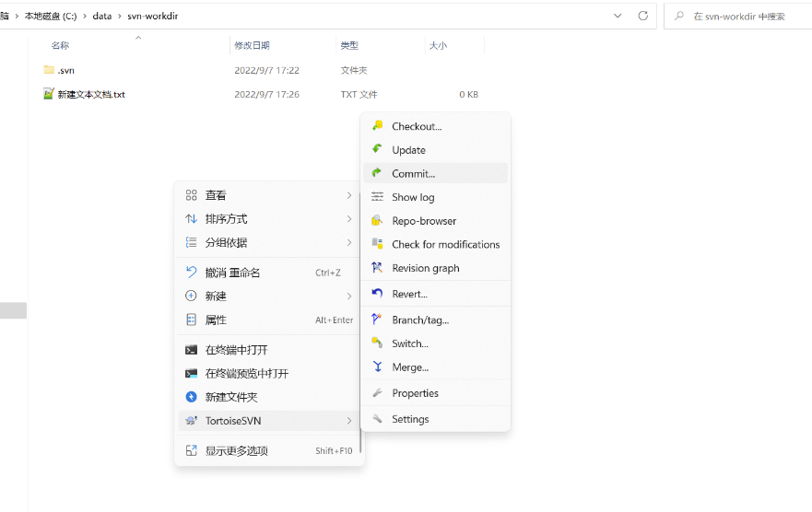This screenshot has height=512, width=812.
Task: Click the Check for modifications icon
Action: click(378, 244)
